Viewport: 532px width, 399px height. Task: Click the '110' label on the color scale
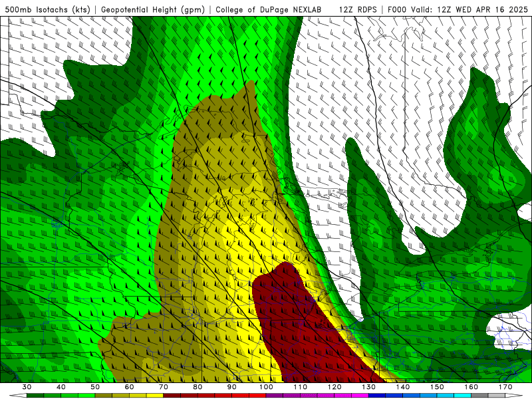[301, 387]
